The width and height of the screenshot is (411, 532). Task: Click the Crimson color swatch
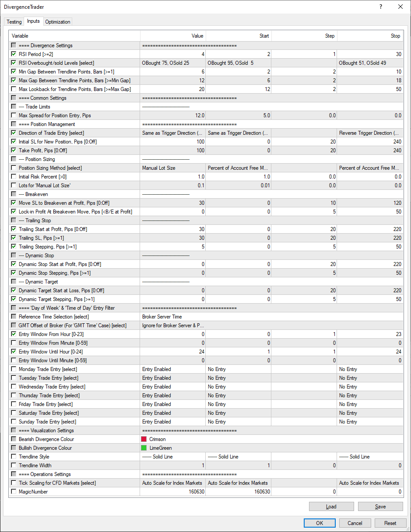click(x=144, y=439)
